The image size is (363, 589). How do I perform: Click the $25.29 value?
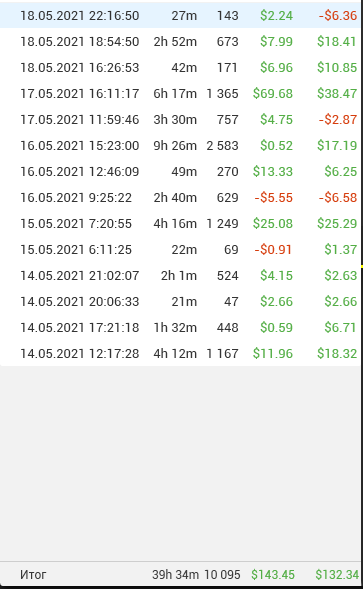[337, 223]
